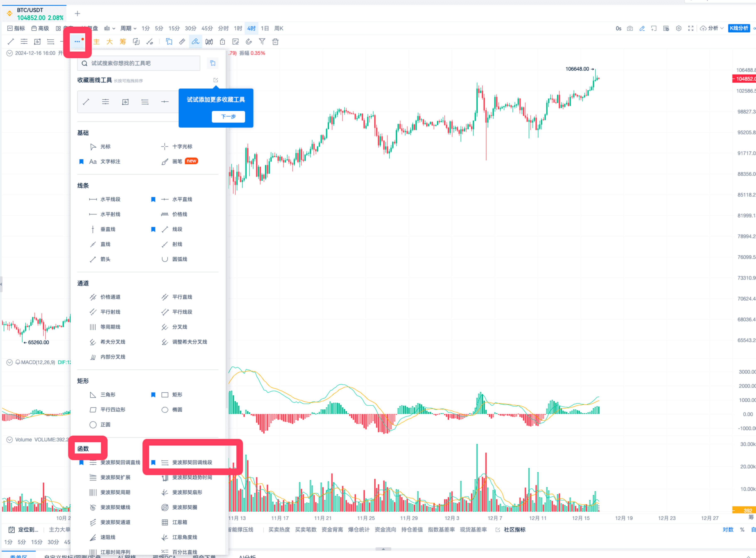Select 斐波那契螺线 Fibonacci spiral tool
This screenshot has height=558, width=756.
click(110, 508)
